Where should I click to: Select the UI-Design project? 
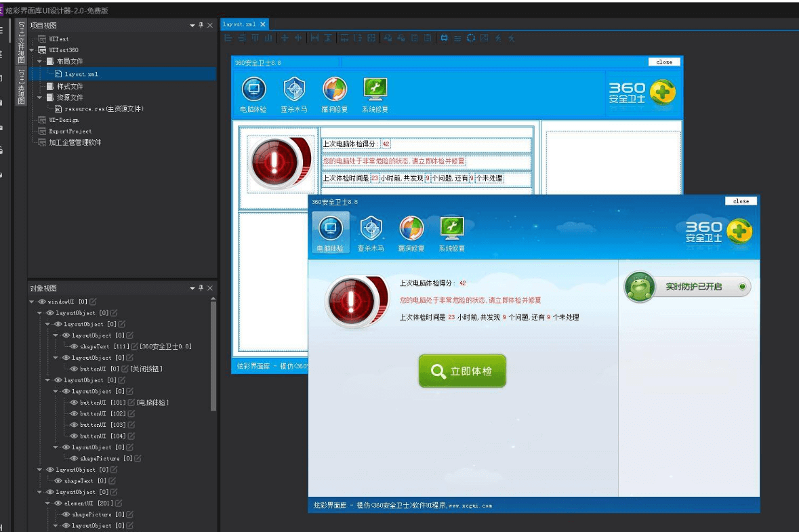click(x=64, y=120)
